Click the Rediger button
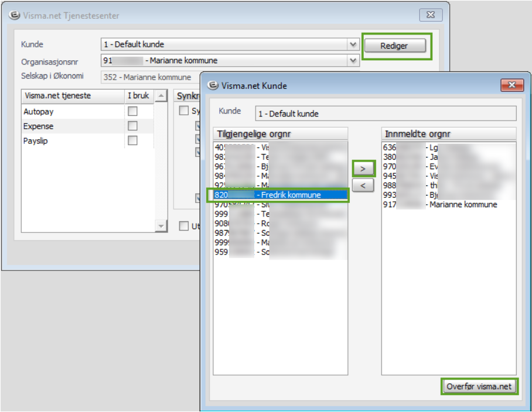The image size is (532, 412). click(x=395, y=46)
